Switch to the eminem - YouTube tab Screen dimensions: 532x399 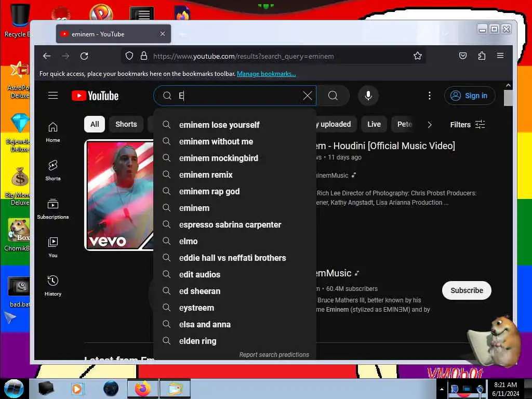113,34
